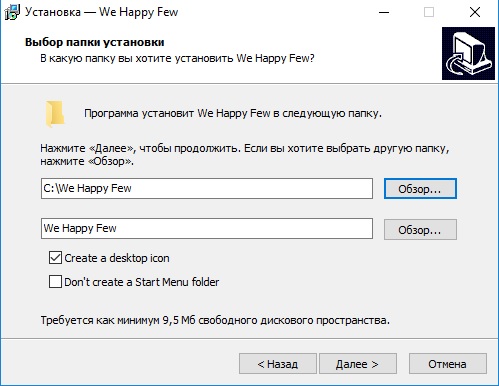Click the installer setup icon in title bar

click(12, 12)
